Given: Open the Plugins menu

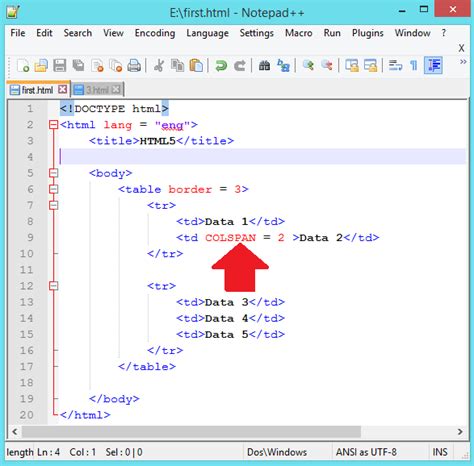Looking at the screenshot, I should tap(368, 33).
